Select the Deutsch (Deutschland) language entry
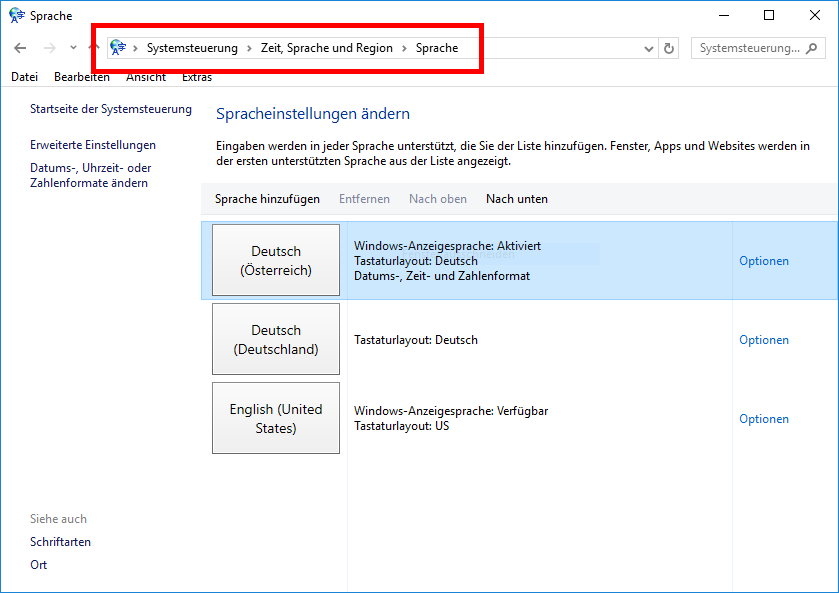 [x=275, y=338]
